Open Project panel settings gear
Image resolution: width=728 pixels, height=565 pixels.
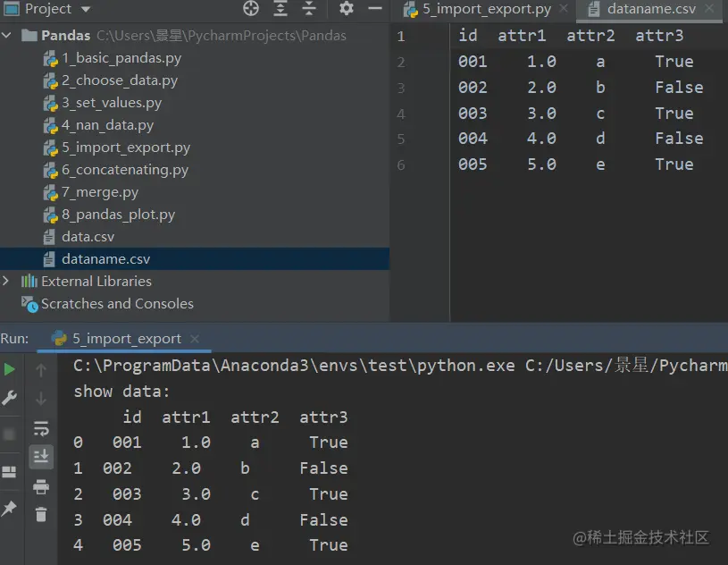point(346,8)
